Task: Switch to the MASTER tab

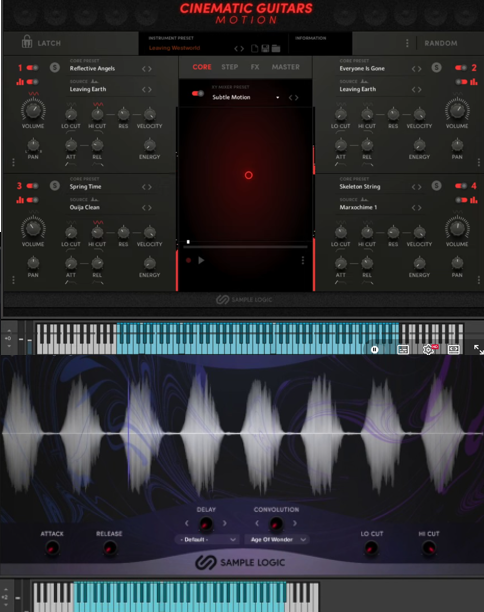Action: pyautogui.click(x=286, y=67)
